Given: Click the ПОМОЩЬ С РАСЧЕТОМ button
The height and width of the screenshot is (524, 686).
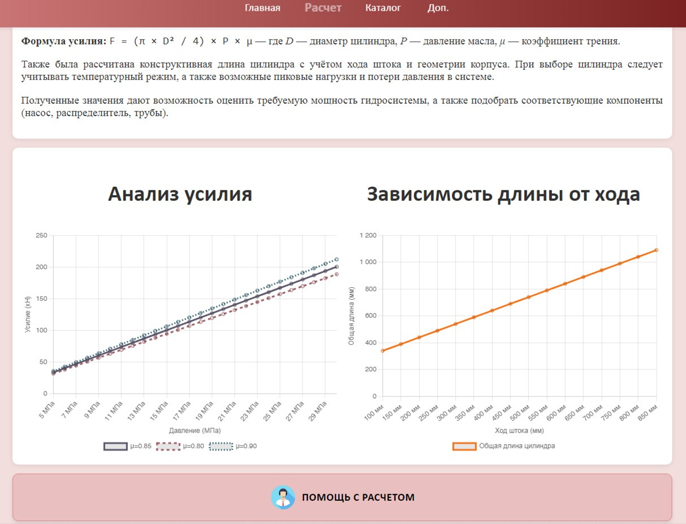Looking at the screenshot, I should point(342,497).
